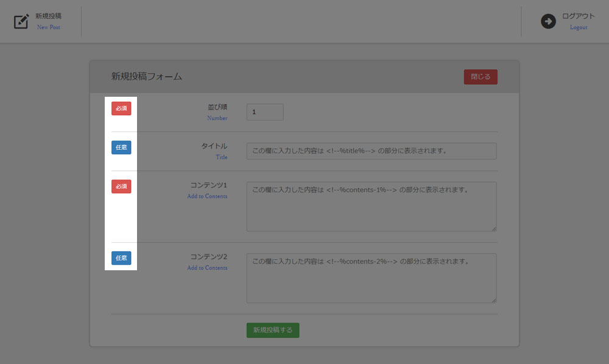Click the New Post pencil icon
The image size is (609, 364).
click(21, 21)
